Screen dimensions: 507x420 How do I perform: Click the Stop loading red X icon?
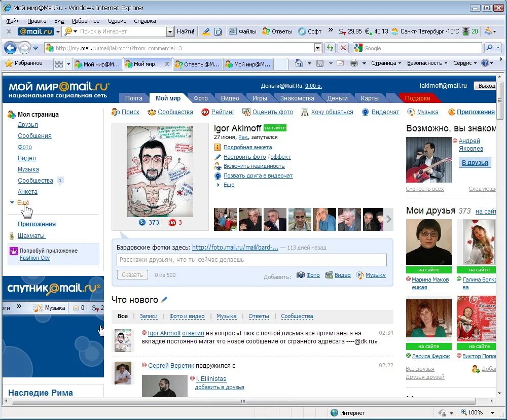coord(343,48)
